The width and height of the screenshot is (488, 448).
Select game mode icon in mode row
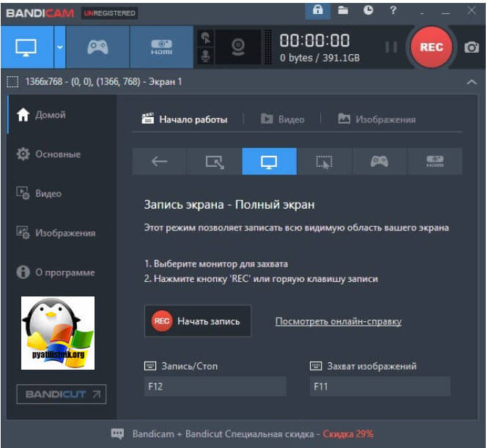click(x=380, y=161)
